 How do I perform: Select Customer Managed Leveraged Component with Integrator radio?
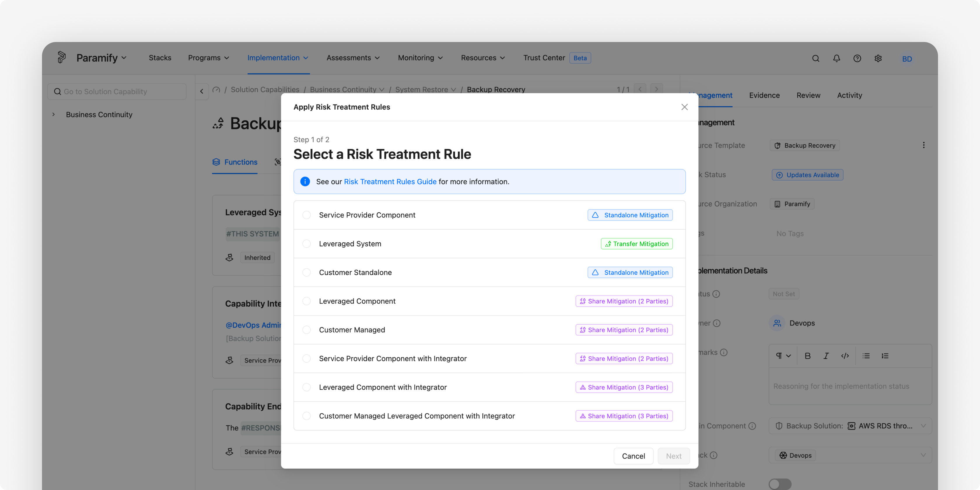pos(306,416)
